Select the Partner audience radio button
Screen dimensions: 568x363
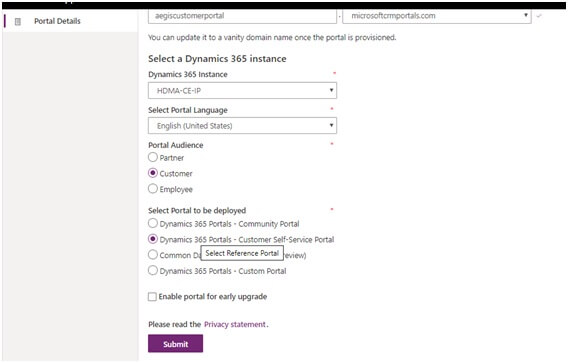[x=153, y=157]
